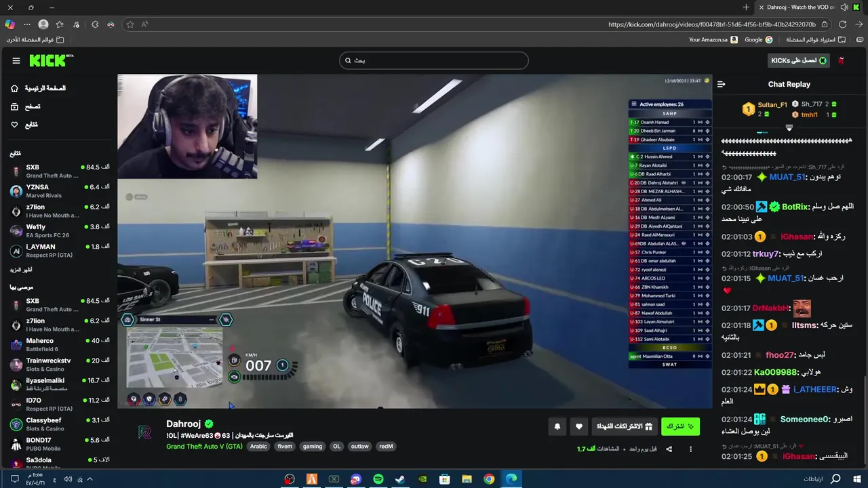Share the video with share icon

point(669,449)
